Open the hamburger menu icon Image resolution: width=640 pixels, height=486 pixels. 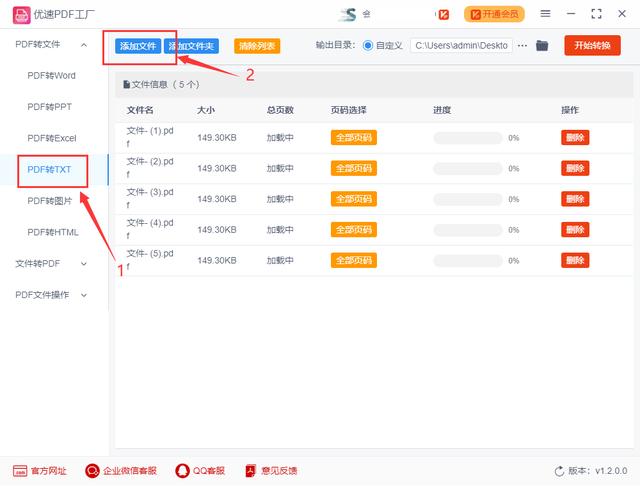click(545, 14)
